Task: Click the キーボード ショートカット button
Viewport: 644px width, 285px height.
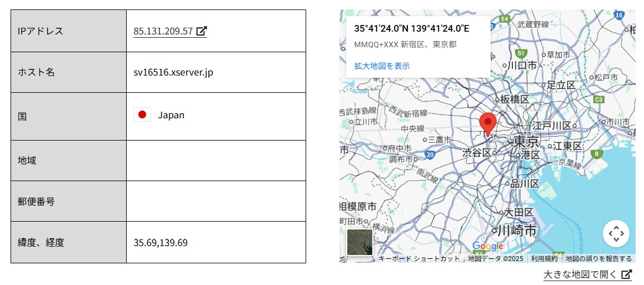Action: (419, 258)
